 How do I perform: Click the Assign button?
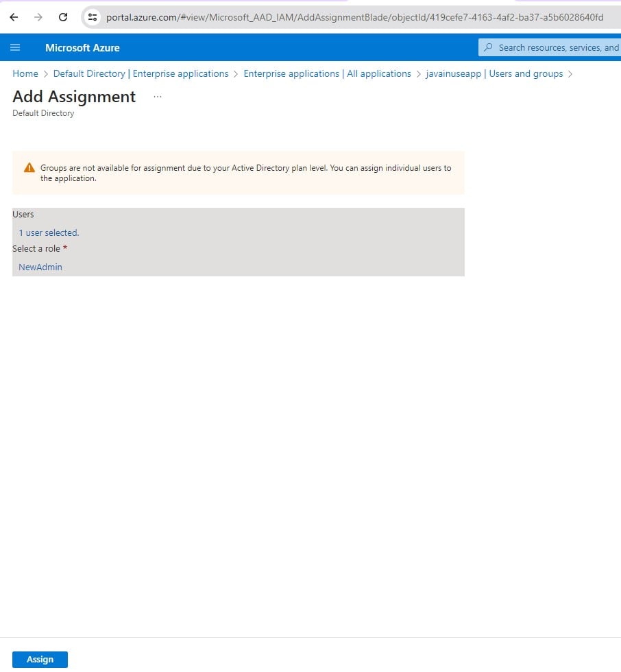point(40,659)
